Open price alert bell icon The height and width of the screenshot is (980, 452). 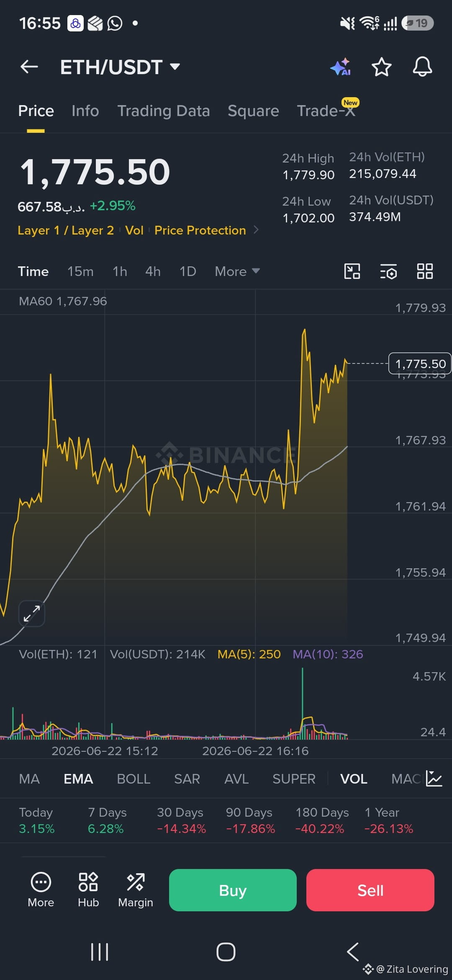pyautogui.click(x=422, y=67)
